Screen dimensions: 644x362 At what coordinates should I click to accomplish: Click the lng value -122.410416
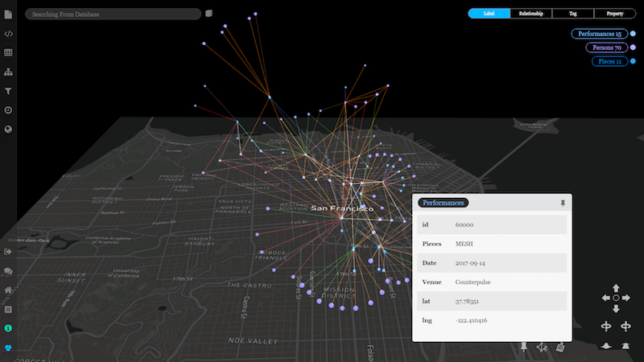(x=471, y=320)
